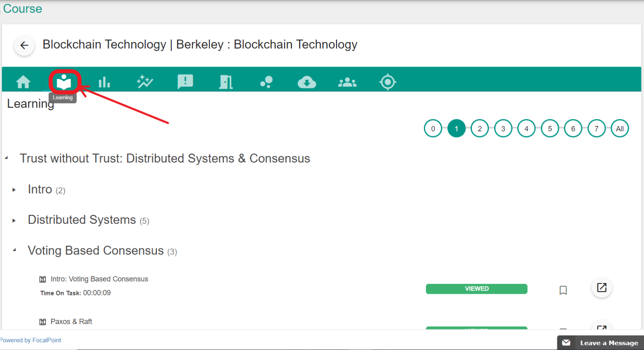Show All modules in the stepper
The width and height of the screenshot is (644, 350).
point(620,129)
